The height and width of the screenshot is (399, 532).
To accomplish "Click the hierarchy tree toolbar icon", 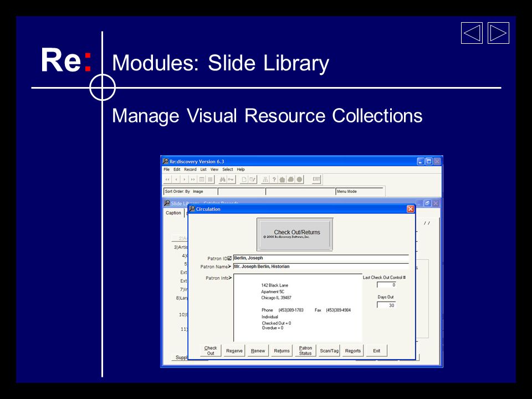I will [x=265, y=180].
